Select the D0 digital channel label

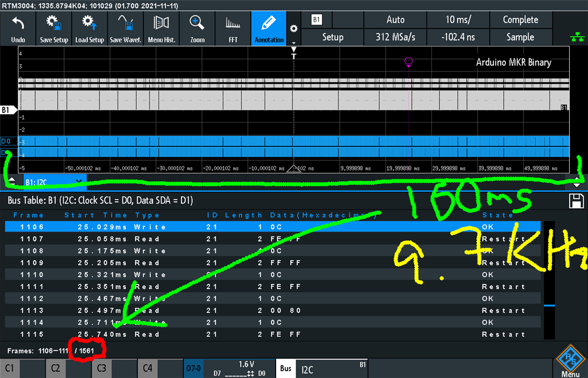pyautogui.click(x=8, y=141)
